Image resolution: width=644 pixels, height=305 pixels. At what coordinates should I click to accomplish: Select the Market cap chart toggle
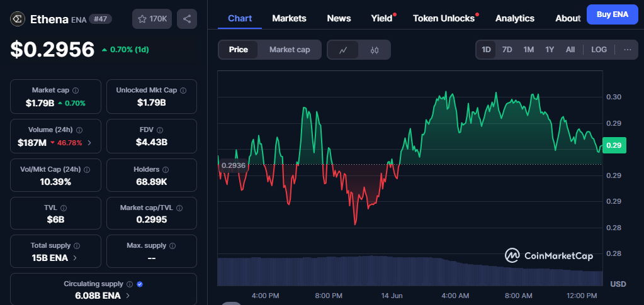(x=290, y=50)
